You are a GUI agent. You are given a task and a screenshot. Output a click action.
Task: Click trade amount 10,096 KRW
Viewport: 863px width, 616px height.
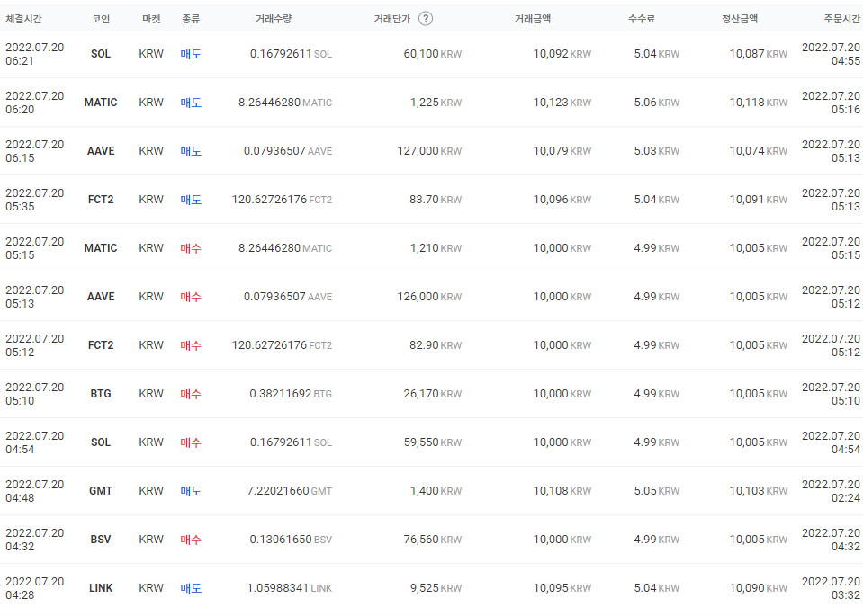click(562, 199)
